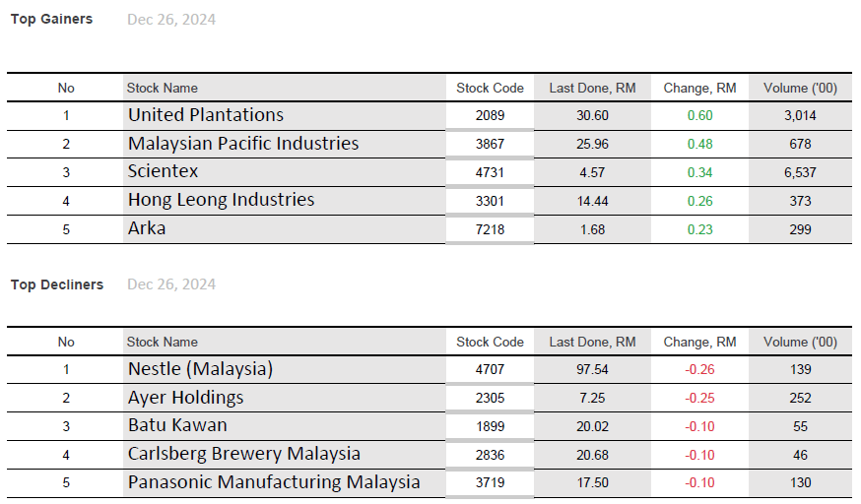Select stock code 3301

pyautogui.click(x=490, y=201)
